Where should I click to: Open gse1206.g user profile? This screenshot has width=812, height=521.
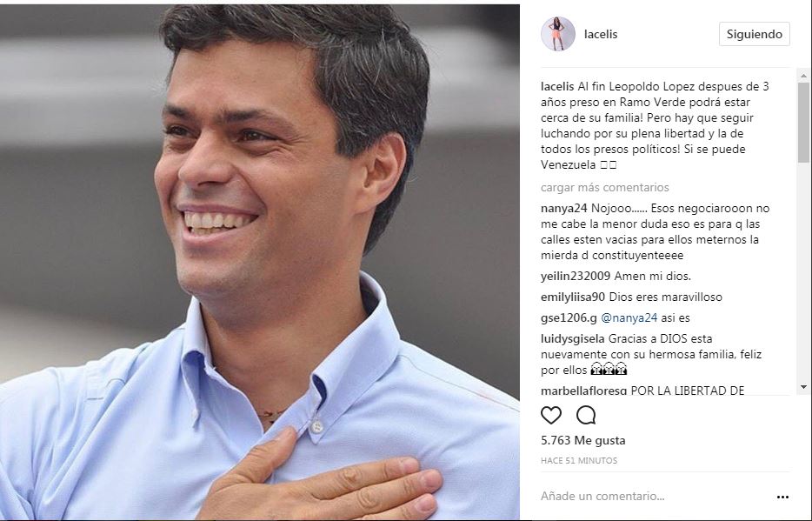click(x=569, y=318)
